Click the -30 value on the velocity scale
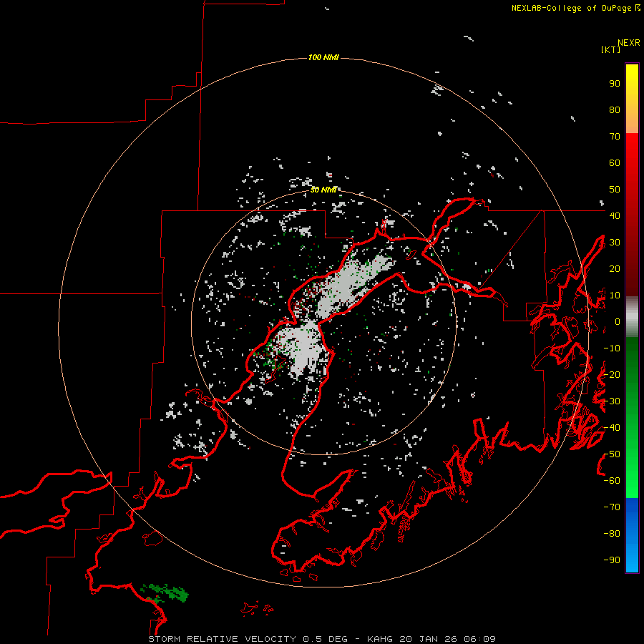The width and height of the screenshot is (644, 644). [612, 401]
